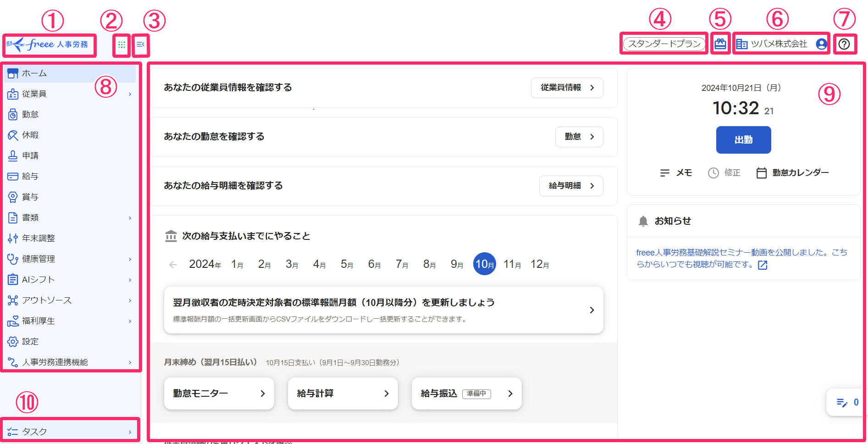The height and width of the screenshot is (444, 868).
Task: Open the gift/present icon in header
Action: coord(720,44)
